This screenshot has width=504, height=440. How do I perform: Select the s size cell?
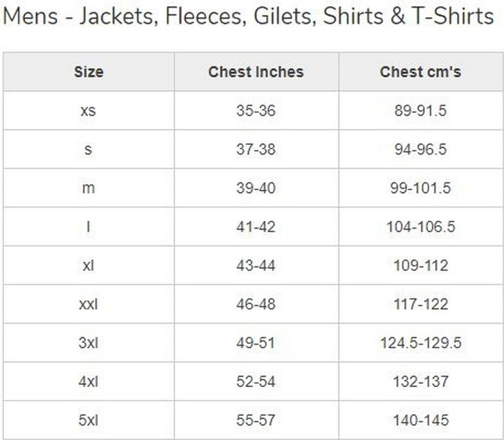89,149
